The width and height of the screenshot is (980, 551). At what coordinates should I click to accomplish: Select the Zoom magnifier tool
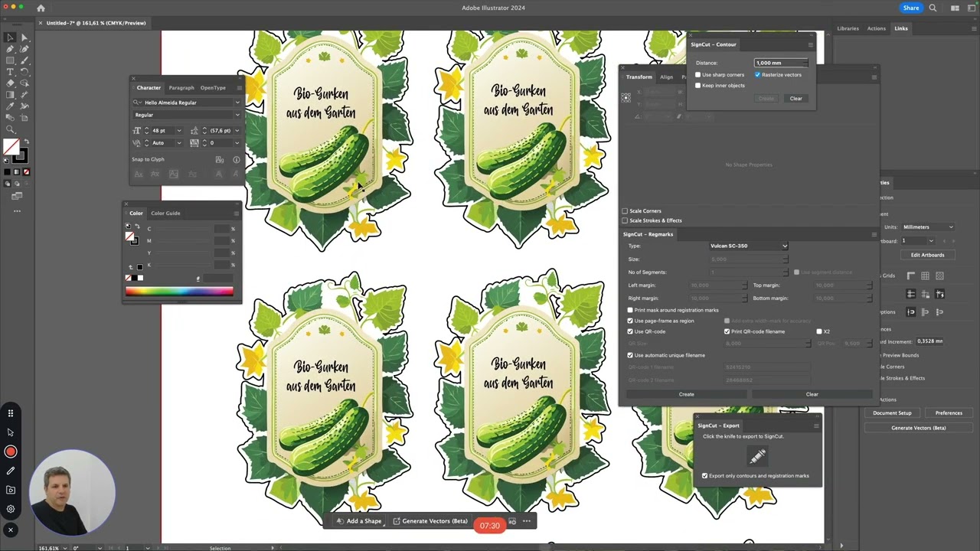pos(10,129)
